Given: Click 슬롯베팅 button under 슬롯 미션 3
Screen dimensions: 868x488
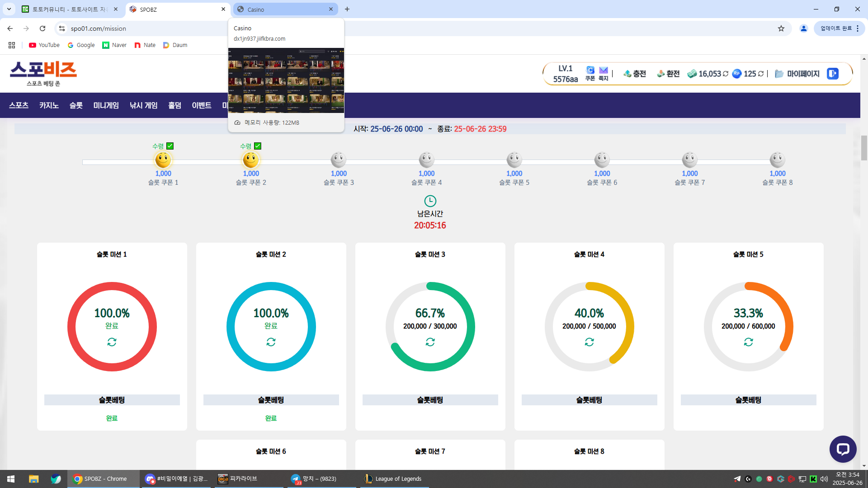Looking at the screenshot, I should [430, 400].
